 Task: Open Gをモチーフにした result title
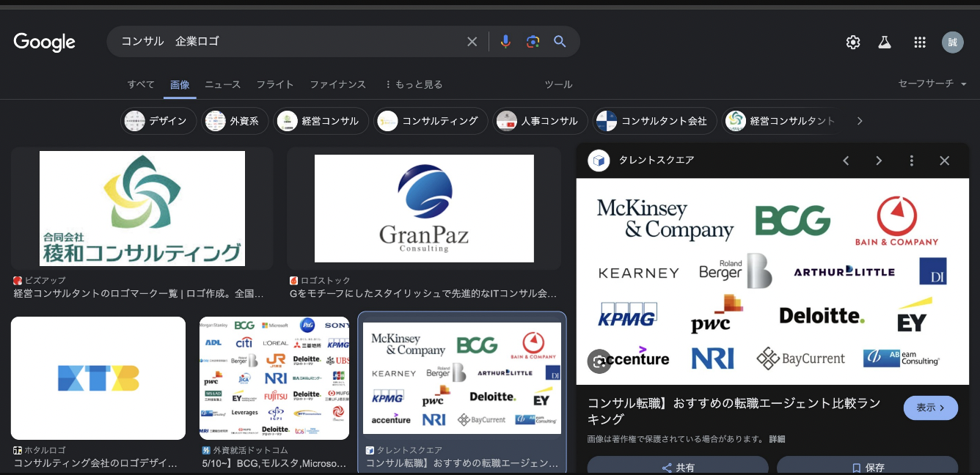click(423, 294)
